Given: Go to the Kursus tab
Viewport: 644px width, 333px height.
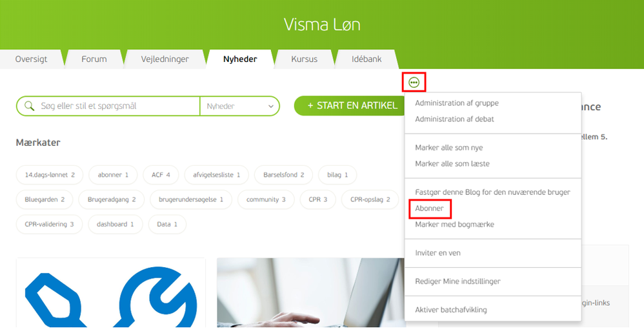Looking at the screenshot, I should 305,59.
